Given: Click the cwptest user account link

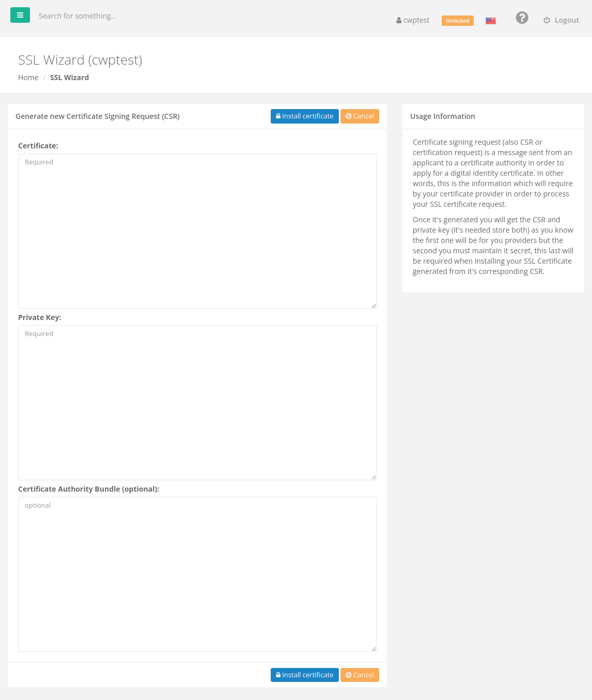Looking at the screenshot, I should (413, 20).
